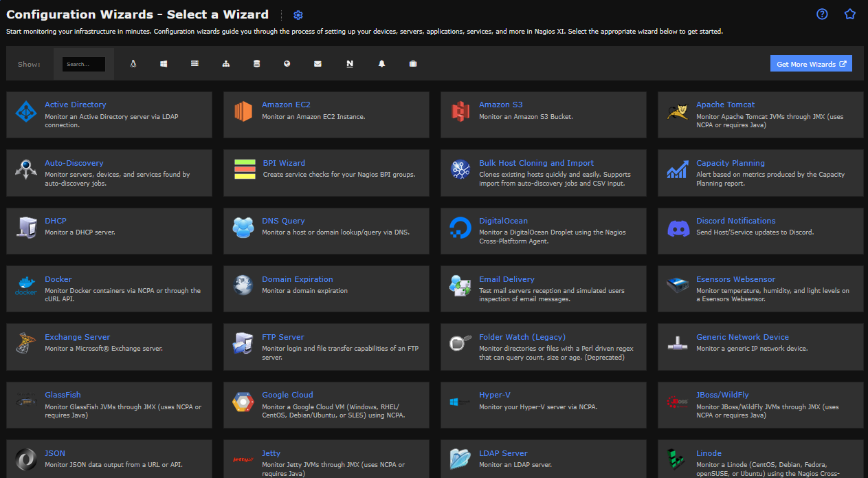Open the JBoss/WildFly wizard link
Viewport: 868px width, 478px height.
[722, 395]
